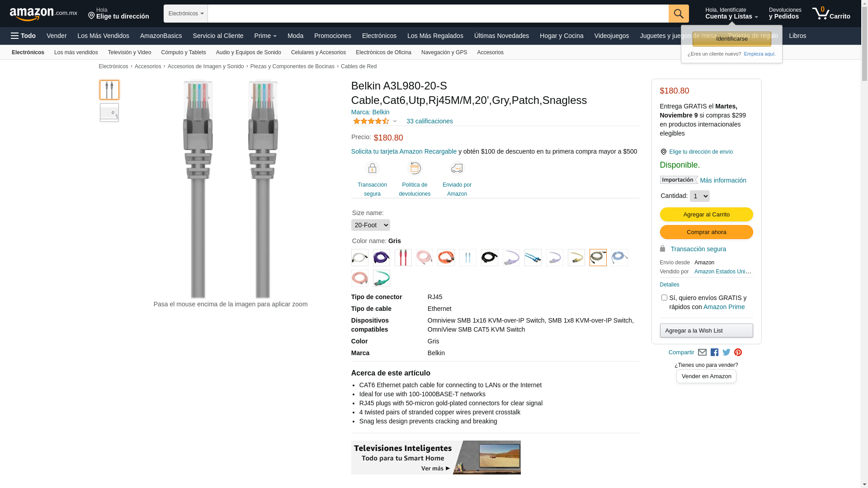Click the search magnifier button
This screenshot has height=488, width=868.
[x=679, y=14]
